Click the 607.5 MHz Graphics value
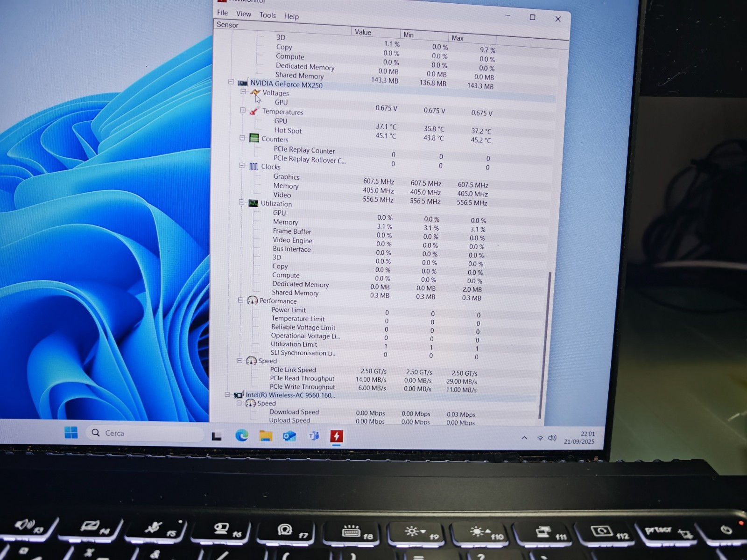 click(379, 182)
